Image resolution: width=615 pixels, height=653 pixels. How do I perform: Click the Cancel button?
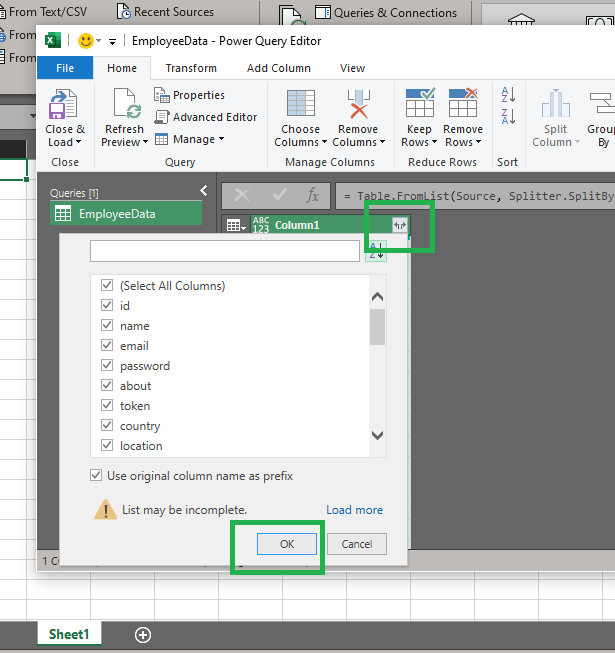(x=357, y=544)
